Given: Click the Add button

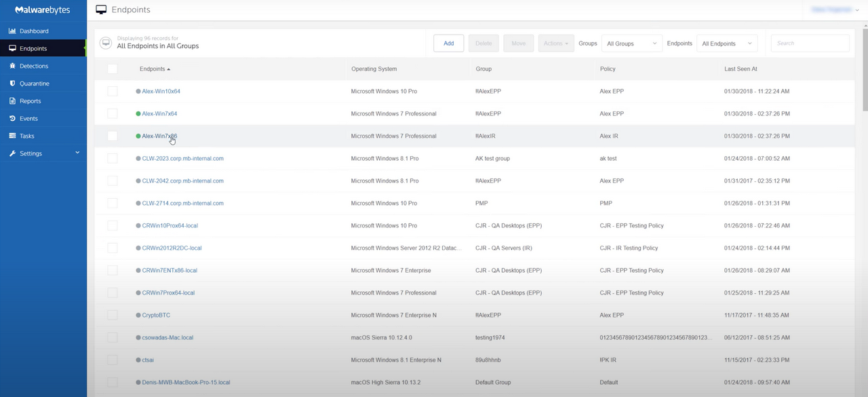Looking at the screenshot, I should (448, 43).
